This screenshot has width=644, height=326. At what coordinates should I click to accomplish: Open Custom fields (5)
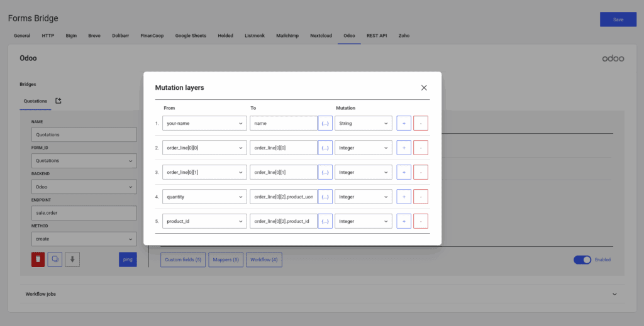click(183, 259)
